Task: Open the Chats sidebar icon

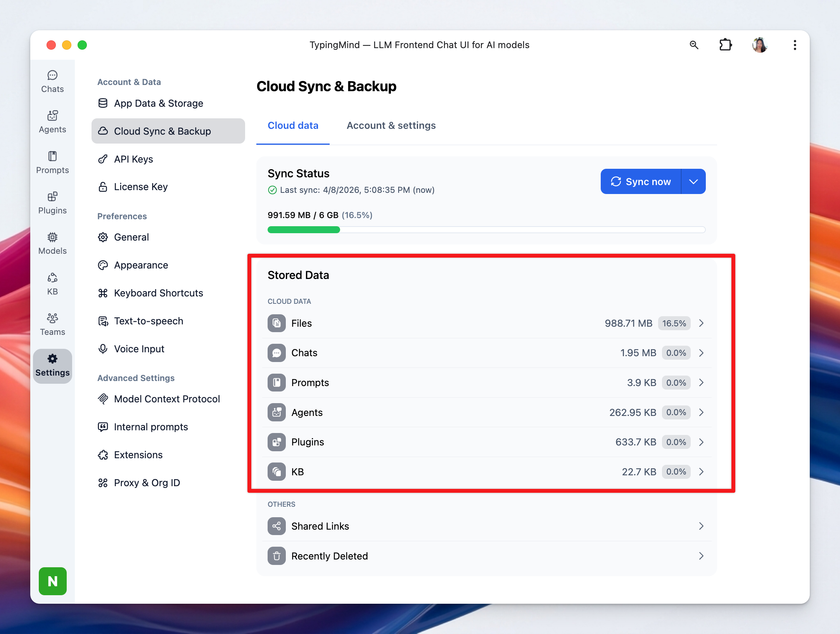Action: (52, 81)
